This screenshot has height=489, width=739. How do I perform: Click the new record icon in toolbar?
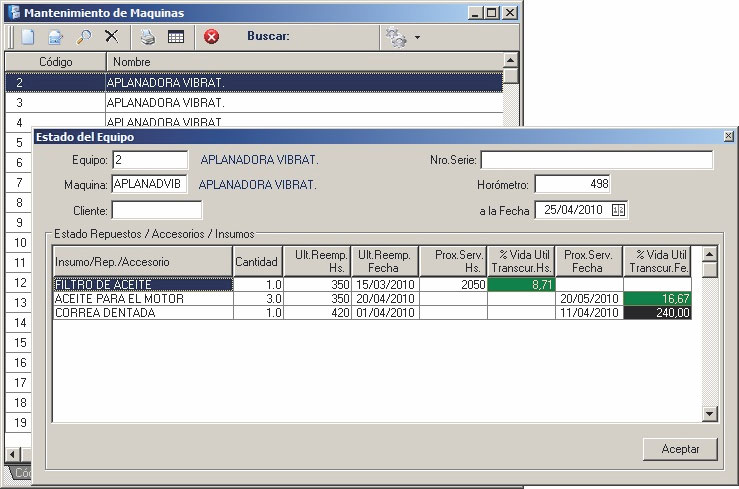[x=28, y=37]
